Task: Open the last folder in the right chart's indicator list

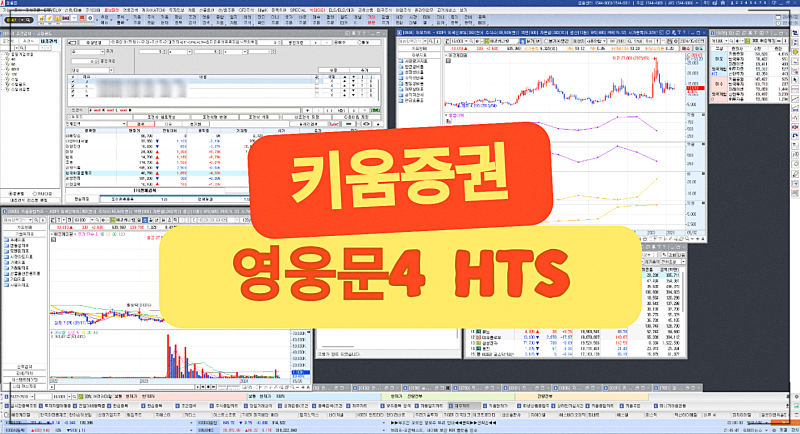Action: 413,100
